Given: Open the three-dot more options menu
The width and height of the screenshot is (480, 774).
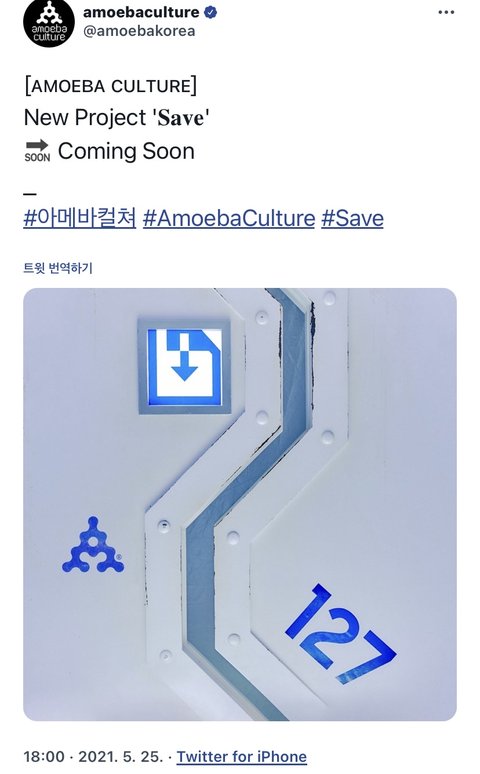Looking at the screenshot, I should pos(446,12).
